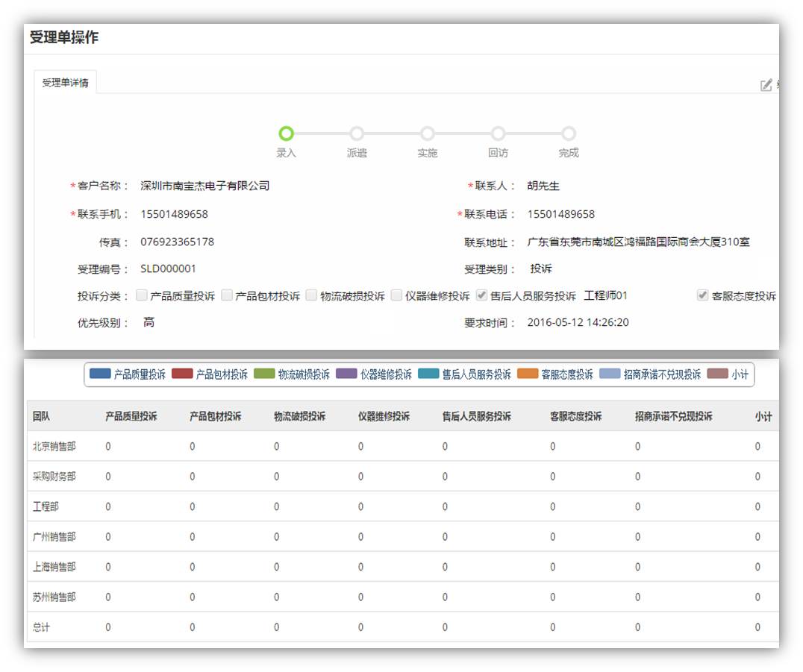Click the green 物流破损投诉 legend swatch
This screenshot has height=672, width=803.
264,374
